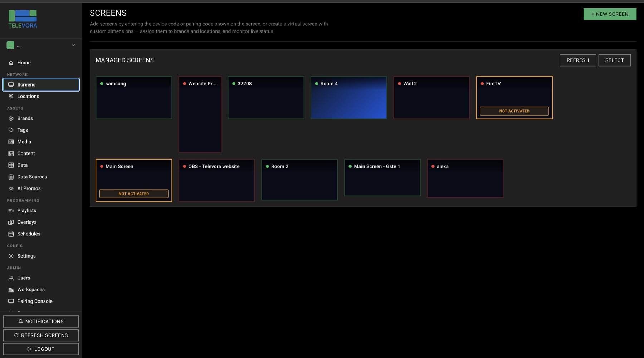Open the Website Pr... portrait screen card
This screenshot has height=358, width=644.
[x=200, y=114]
